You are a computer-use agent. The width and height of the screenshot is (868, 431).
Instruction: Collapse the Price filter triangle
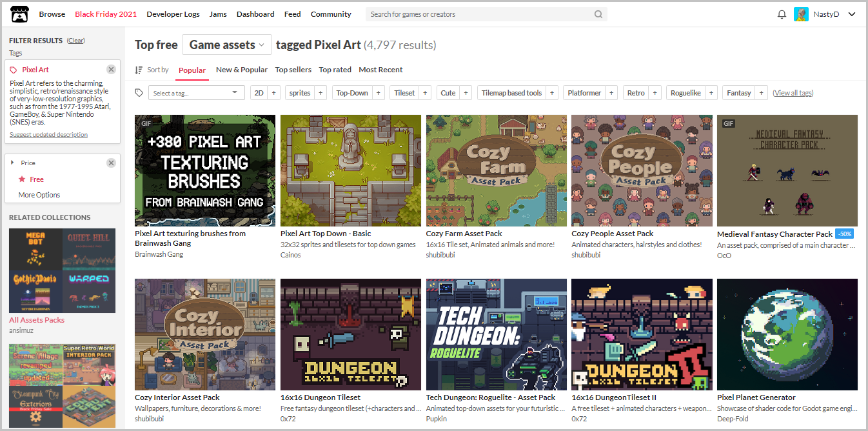(x=12, y=163)
